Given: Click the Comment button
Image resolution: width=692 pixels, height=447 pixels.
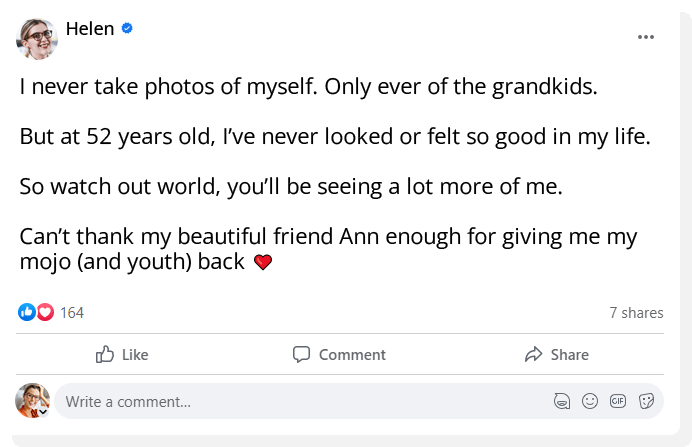Looking at the screenshot, I should tap(339, 355).
